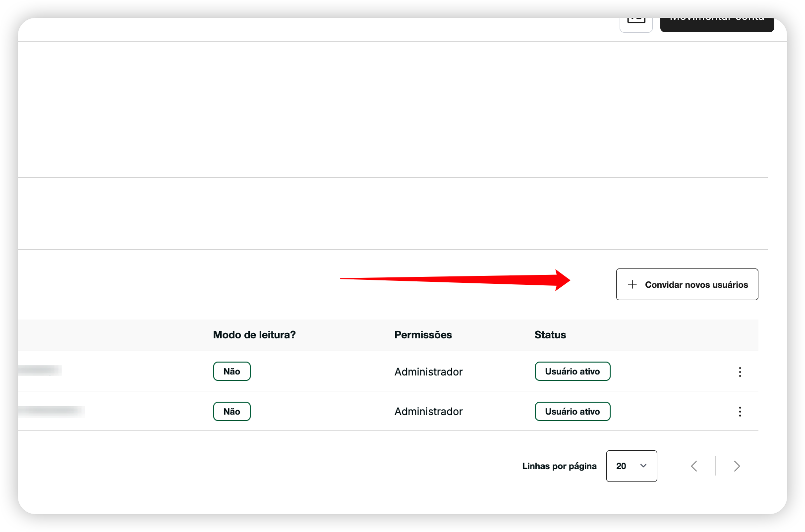Click the square icon button left of Movimentar conta
The height and width of the screenshot is (532, 805).
click(x=636, y=22)
